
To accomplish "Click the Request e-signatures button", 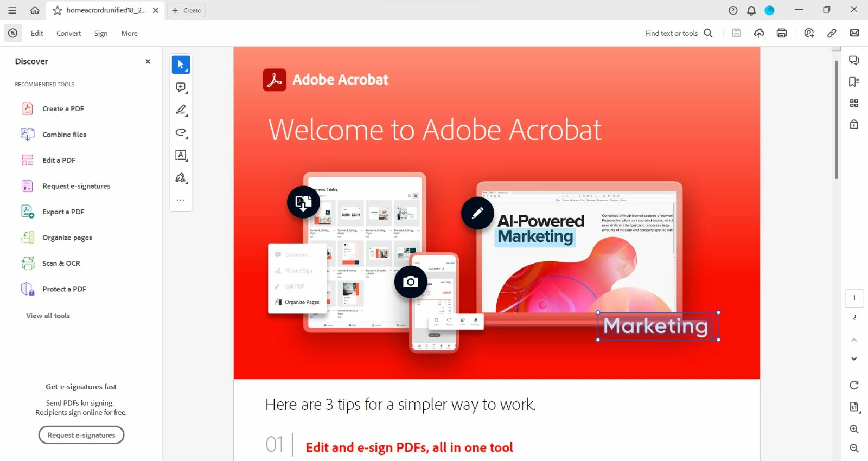I will point(81,435).
